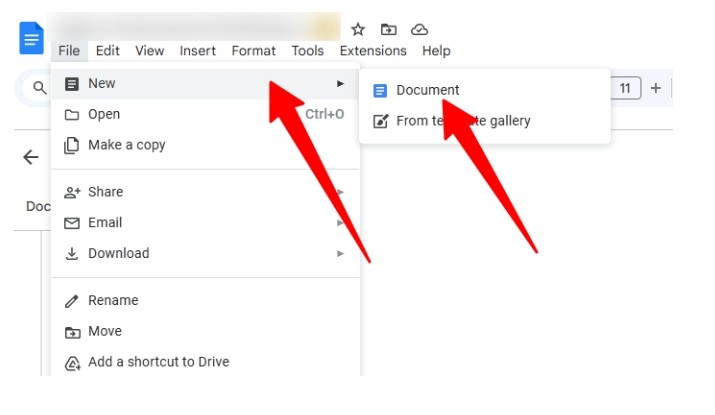
Task: Choose New in the File menu
Action: tap(206, 83)
